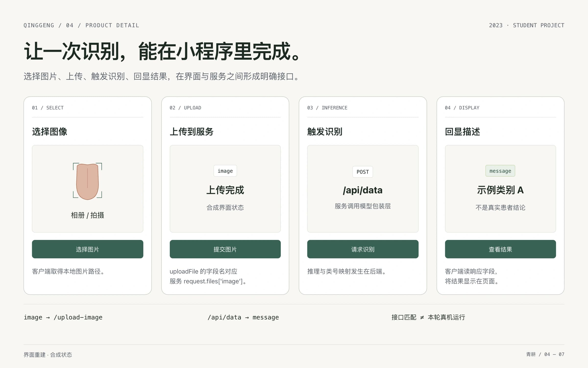The width and height of the screenshot is (588, 368).
Task: Select the 01 / SELECT card header
Action: tap(48, 108)
